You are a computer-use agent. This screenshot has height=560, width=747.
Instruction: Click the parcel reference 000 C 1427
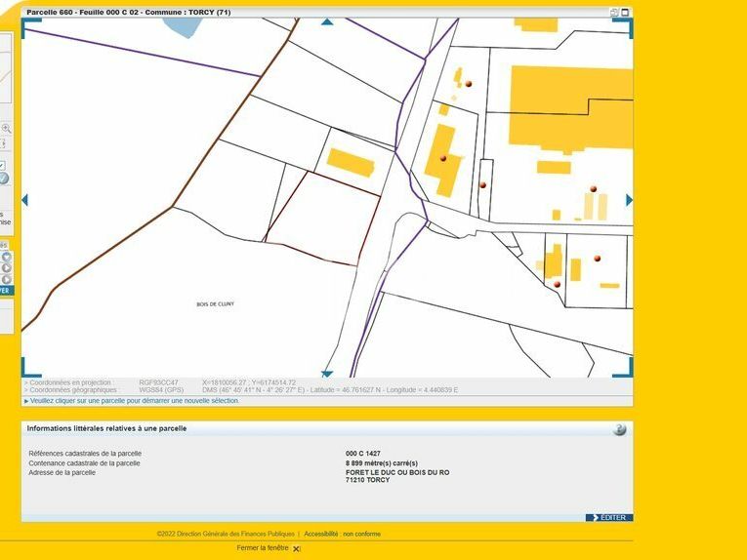[363, 454]
